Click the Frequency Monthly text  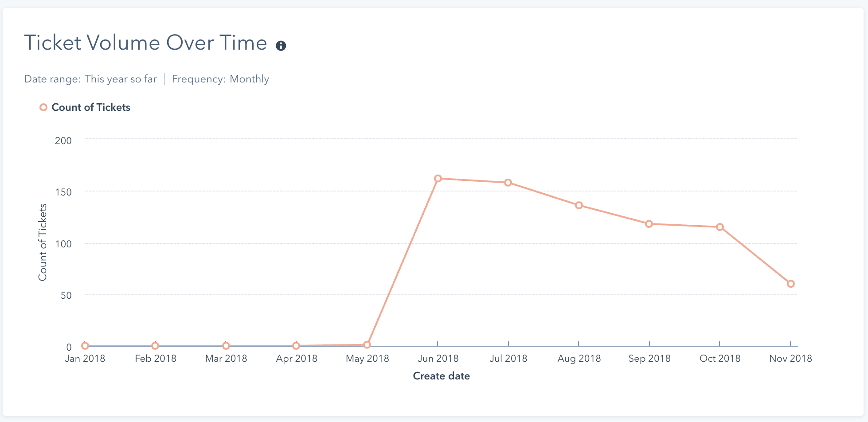tap(220, 79)
